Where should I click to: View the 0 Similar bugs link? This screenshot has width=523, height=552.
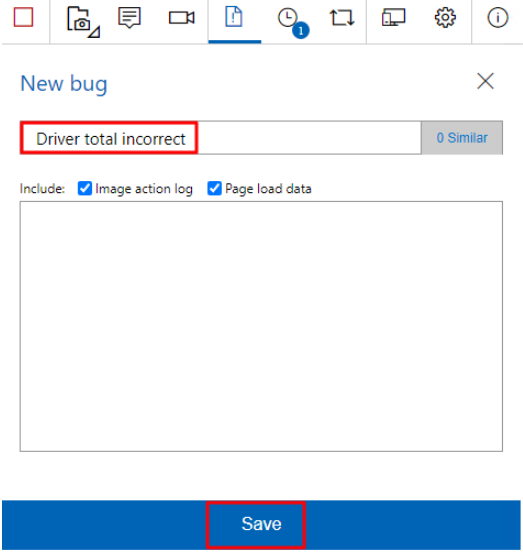tap(462, 138)
